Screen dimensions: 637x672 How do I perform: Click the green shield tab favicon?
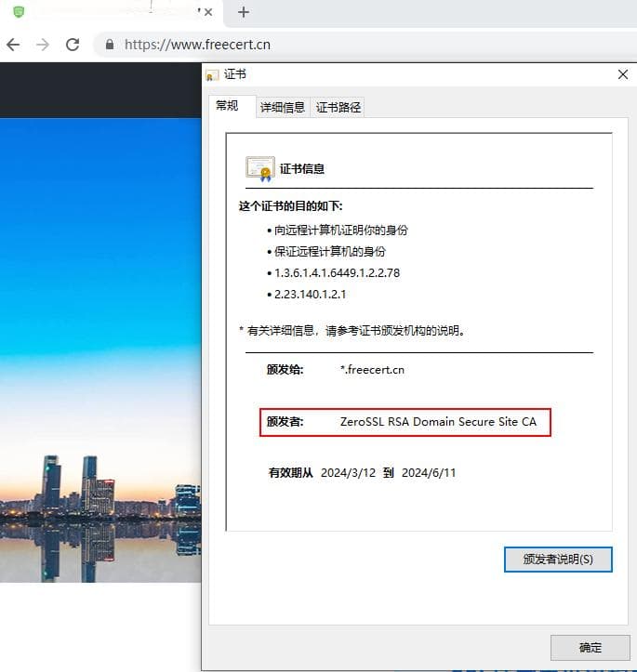pyautogui.click(x=18, y=12)
